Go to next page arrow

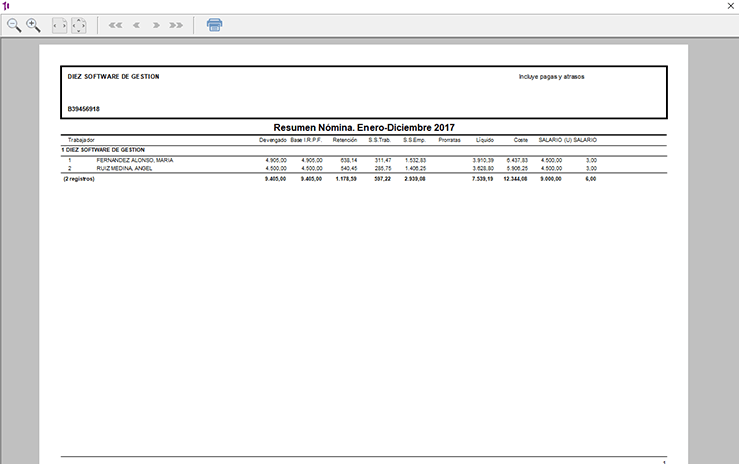pos(156,25)
